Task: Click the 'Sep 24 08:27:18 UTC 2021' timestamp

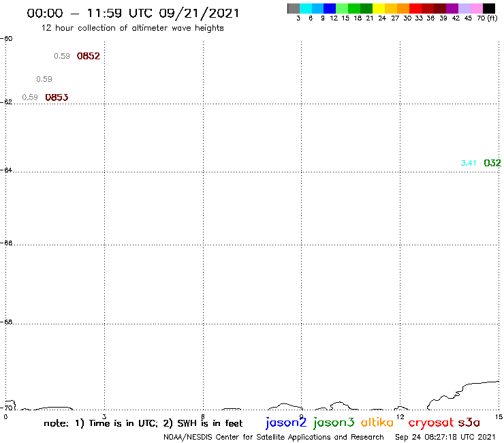Action: pos(445,437)
